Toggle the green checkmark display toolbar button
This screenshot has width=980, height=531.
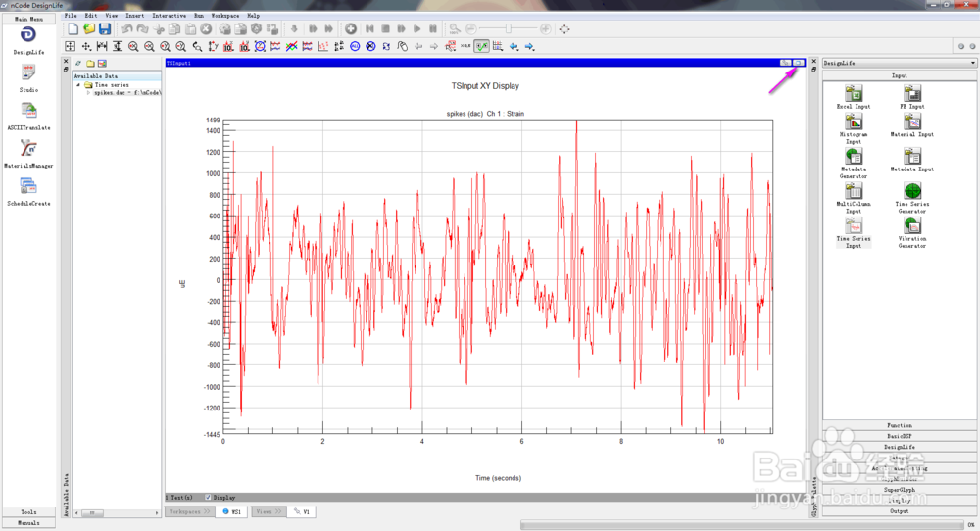(481, 47)
